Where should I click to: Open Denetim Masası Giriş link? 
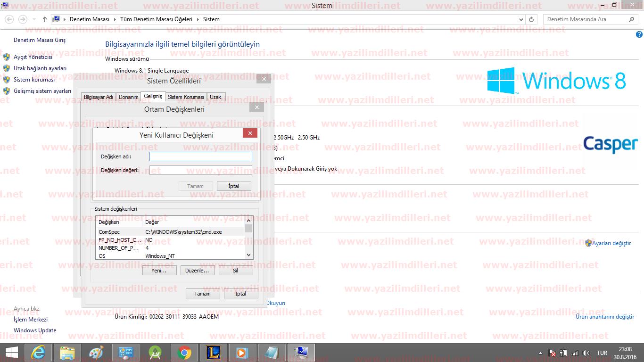(x=40, y=40)
